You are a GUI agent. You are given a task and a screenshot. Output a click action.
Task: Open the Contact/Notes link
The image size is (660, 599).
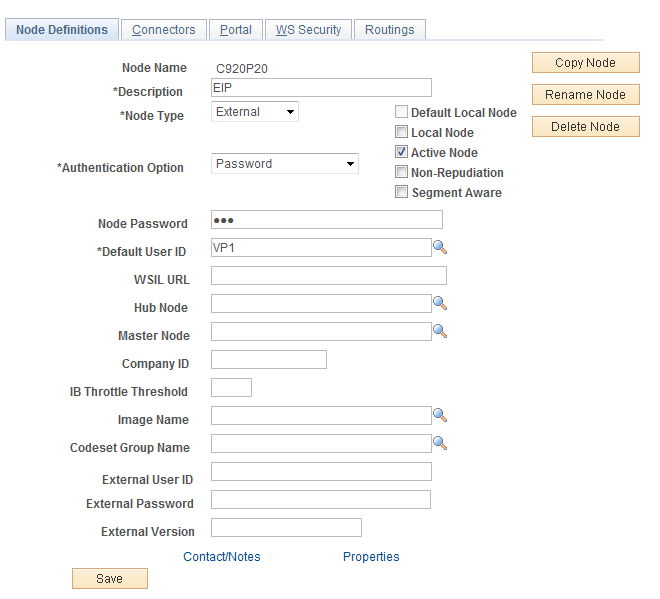click(x=222, y=556)
